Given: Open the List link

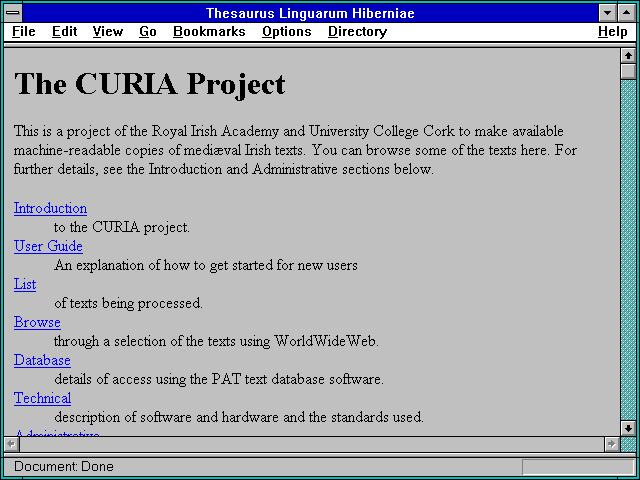Looking at the screenshot, I should (x=25, y=284).
